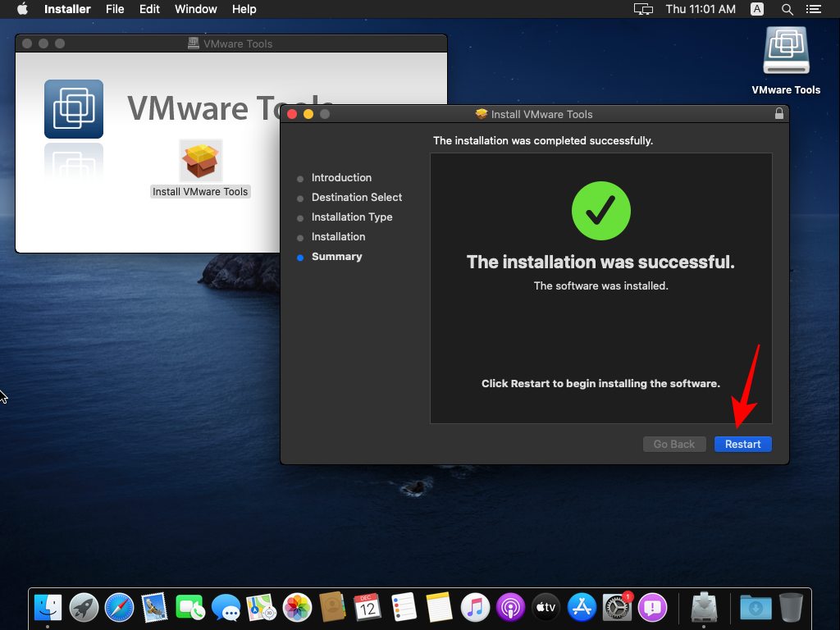Launch Safari from the Dock
Viewport: 840px width, 630px height.
[x=120, y=607]
